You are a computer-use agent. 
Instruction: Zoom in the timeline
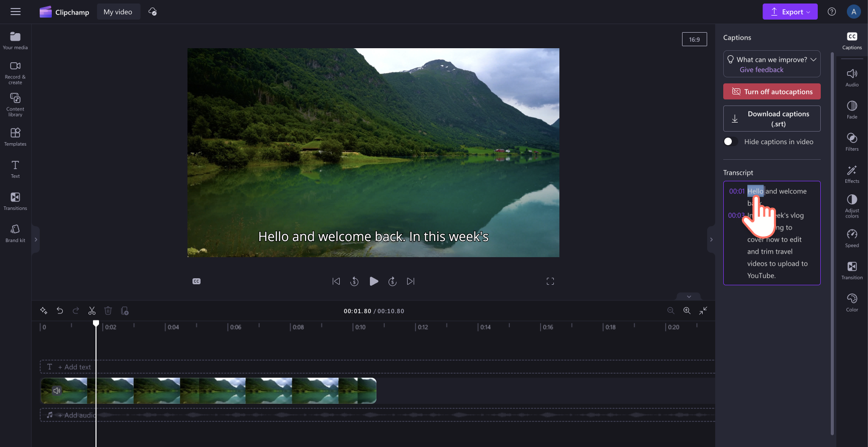(x=687, y=311)
